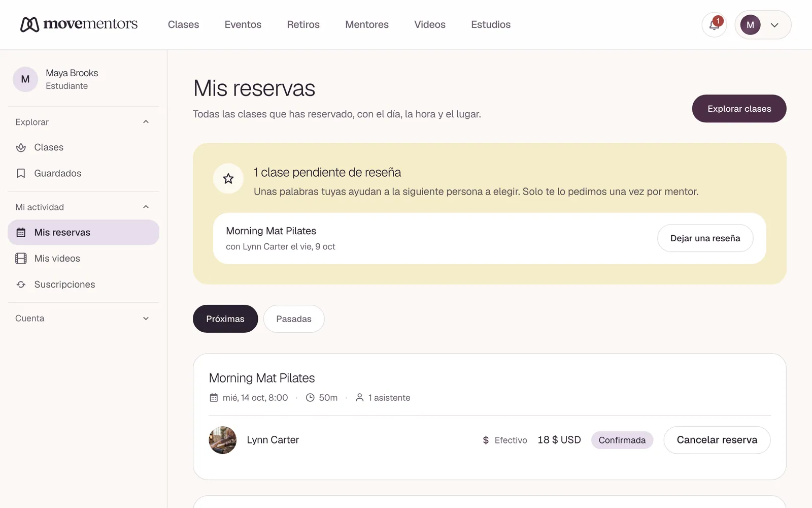This screenshot has width=812, height=508.
Task: Open Guardados in the sidebar
Action: coord(83,173)
